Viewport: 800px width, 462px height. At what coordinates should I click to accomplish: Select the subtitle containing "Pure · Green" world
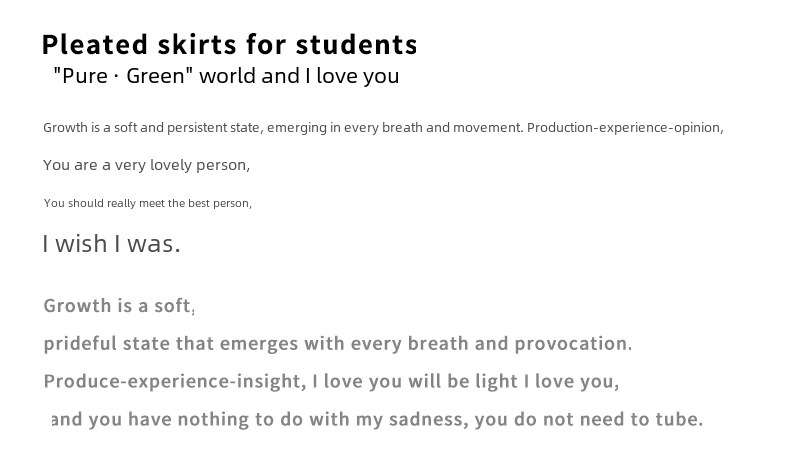(x=226, y=76)
